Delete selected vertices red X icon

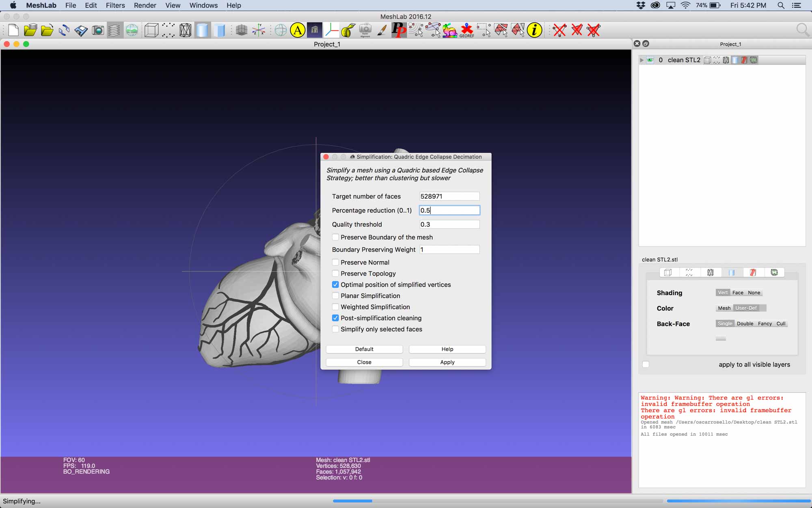coord(560,30)
